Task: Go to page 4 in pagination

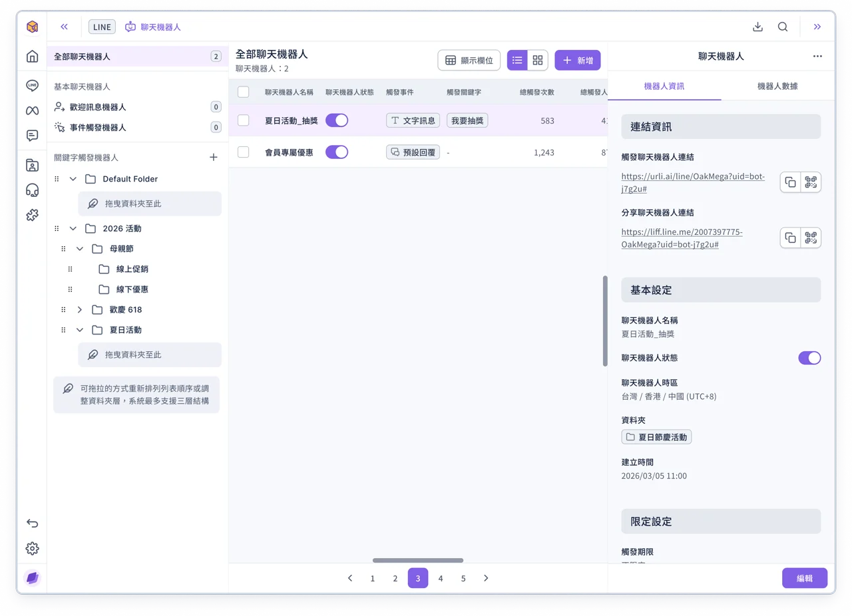Action: tap(441, 578)
